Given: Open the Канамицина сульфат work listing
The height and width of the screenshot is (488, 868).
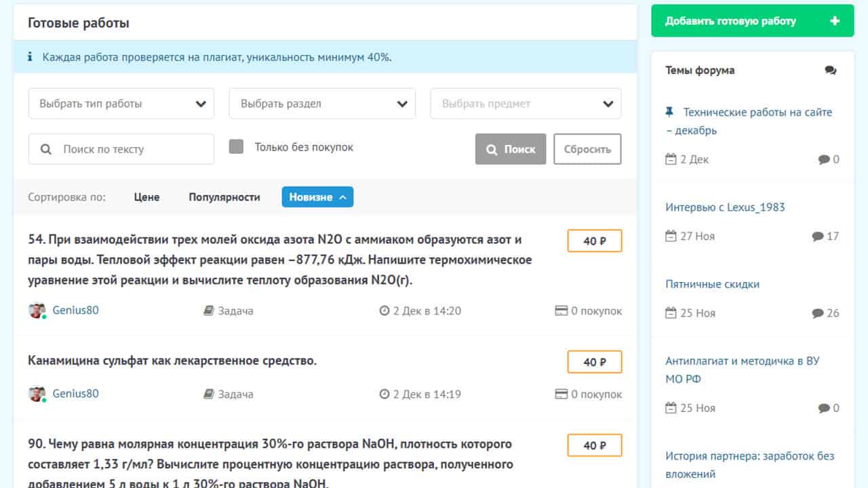Looking at the screenshot, I should click(x=172, y=361).
